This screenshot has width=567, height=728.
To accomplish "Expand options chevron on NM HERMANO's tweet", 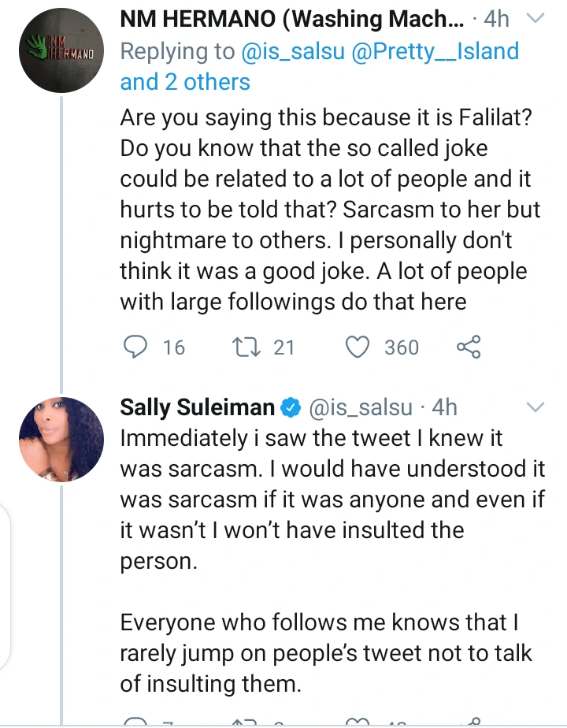I will [535, 18].
